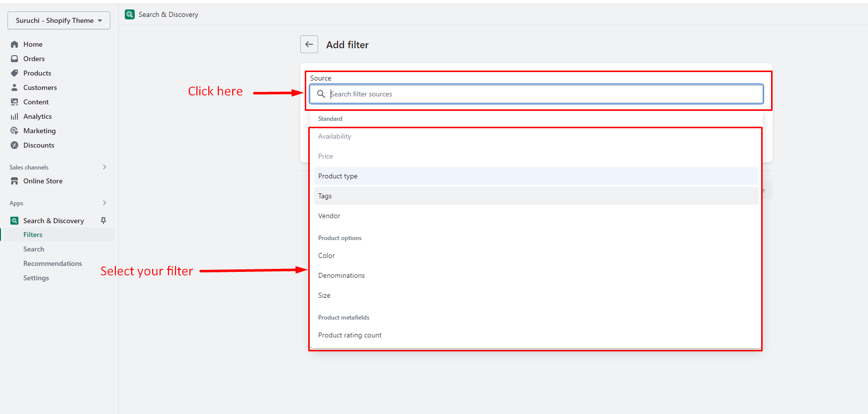Image resolution: width=868 pixels, height=414 pixels.
Task: Click the Customers person icon
Action: click(x=14, y=87)
